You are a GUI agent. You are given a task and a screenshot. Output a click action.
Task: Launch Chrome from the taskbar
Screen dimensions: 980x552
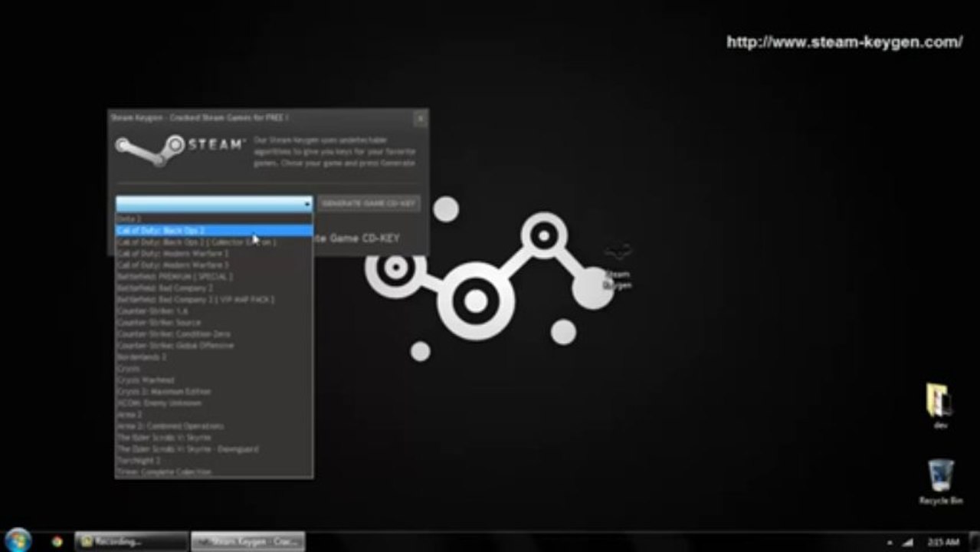click(x=57, y=540)
